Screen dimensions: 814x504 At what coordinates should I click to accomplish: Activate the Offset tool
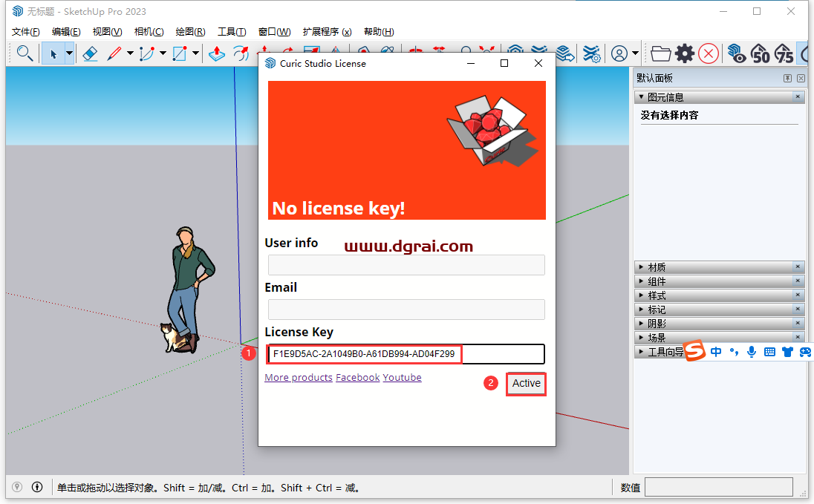click(241, 53)
